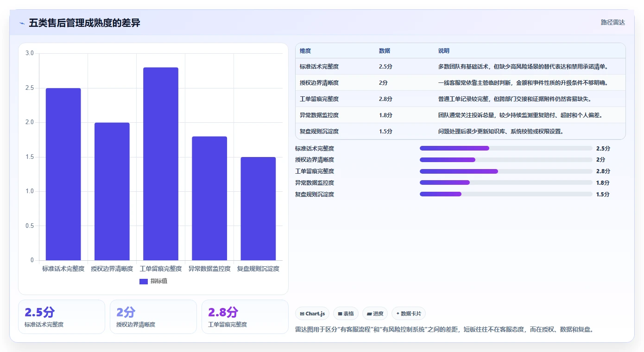Click the 复盘规则沉淀度 progress bar
This screenshot has width=644, height=352.
pos(506,194)
